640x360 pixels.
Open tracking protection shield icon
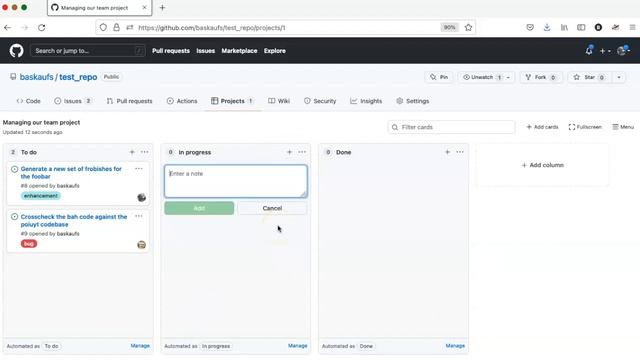click(x=103, y=27)
